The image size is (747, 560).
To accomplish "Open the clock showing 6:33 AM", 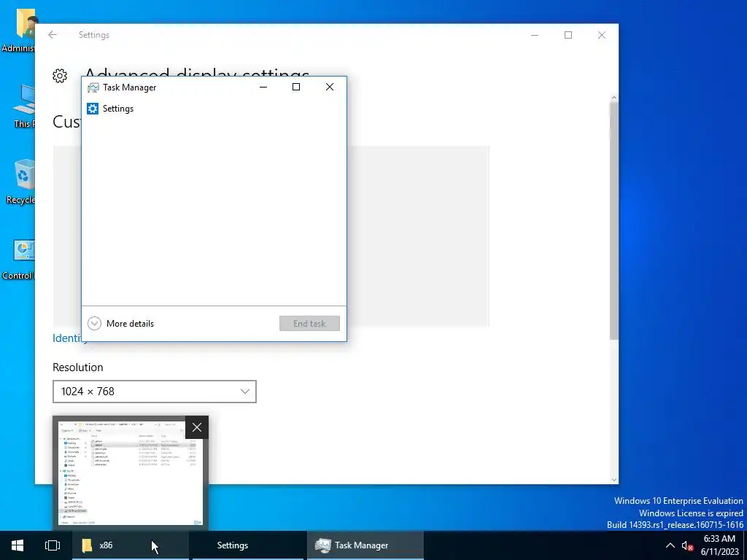I will [x=719, y=545].
